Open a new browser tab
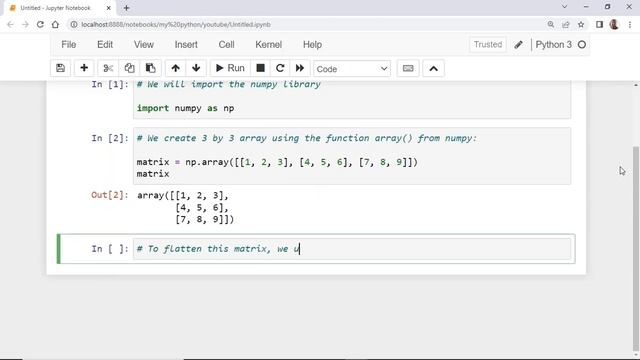The image size is (640, 360). point(126,8)
